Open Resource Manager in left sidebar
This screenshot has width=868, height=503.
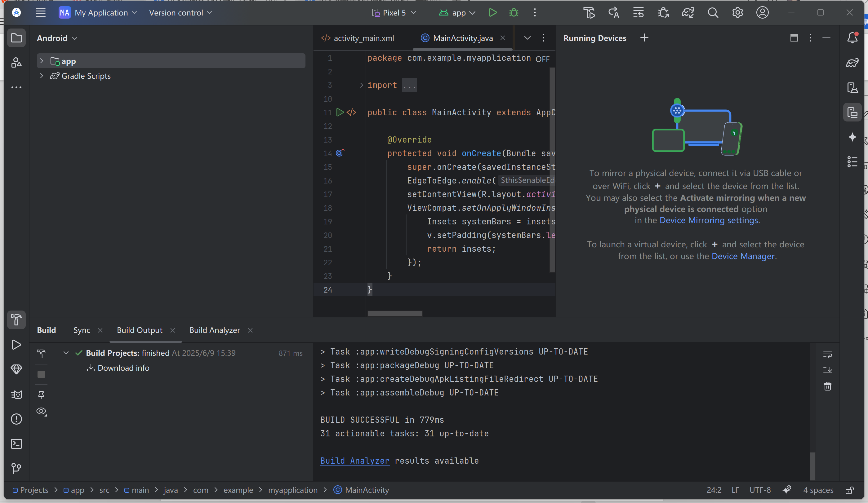pos(16,63)
